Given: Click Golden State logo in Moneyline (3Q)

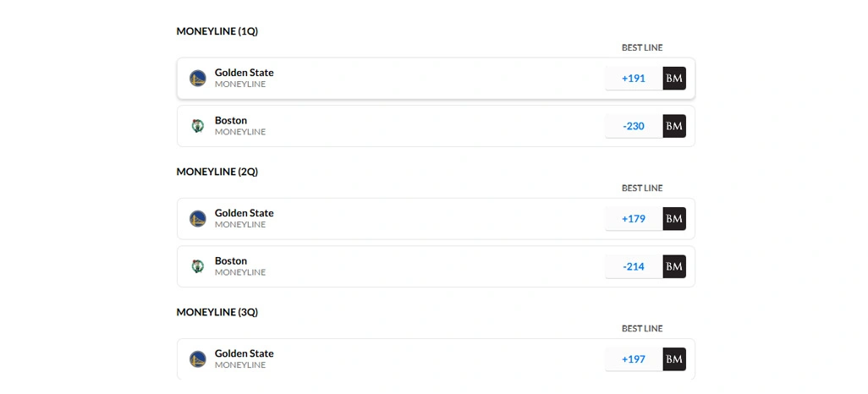Looking at the screenshot, I should click(198, 359).
